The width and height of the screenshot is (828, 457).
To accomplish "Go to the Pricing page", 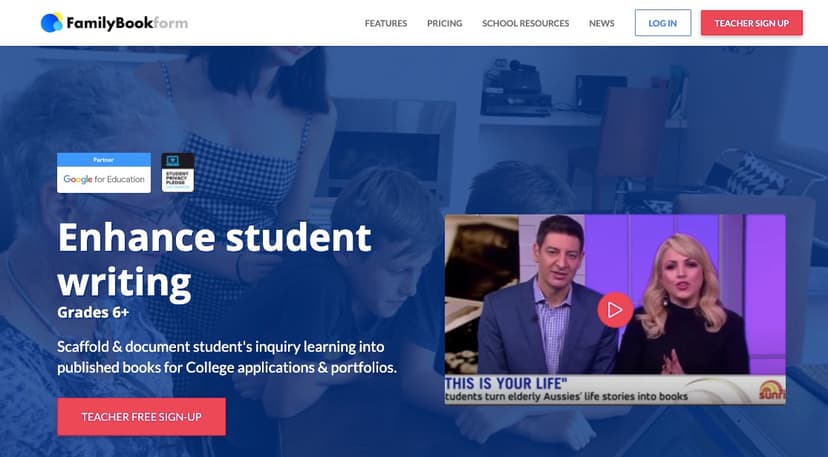I will click(x=444, y=23).
